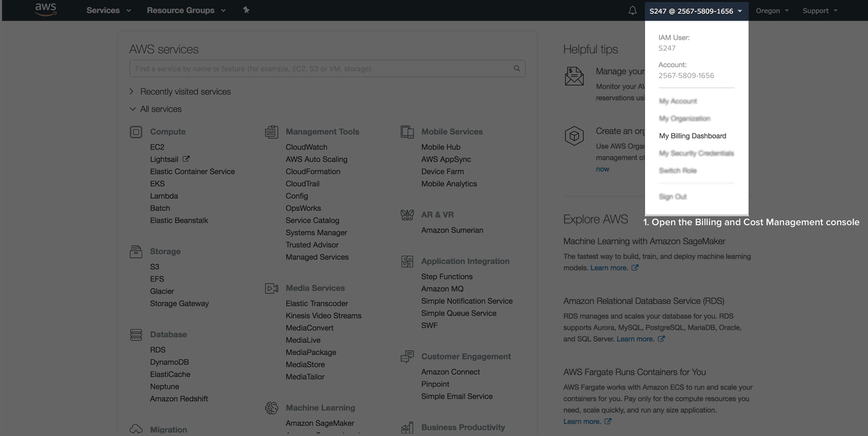Open the Oregon region dropdown
Screen dimensions: 868x436
point(772,10)
